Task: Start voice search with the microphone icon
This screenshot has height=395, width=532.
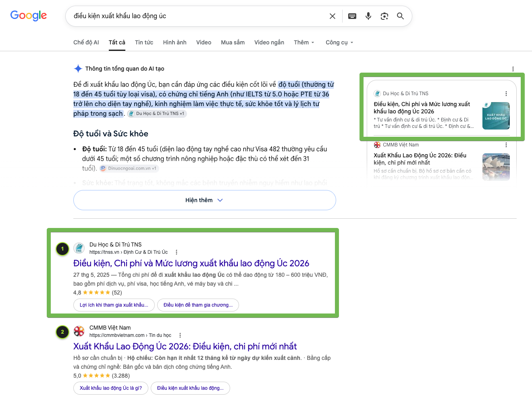Action: coord(368,16)
